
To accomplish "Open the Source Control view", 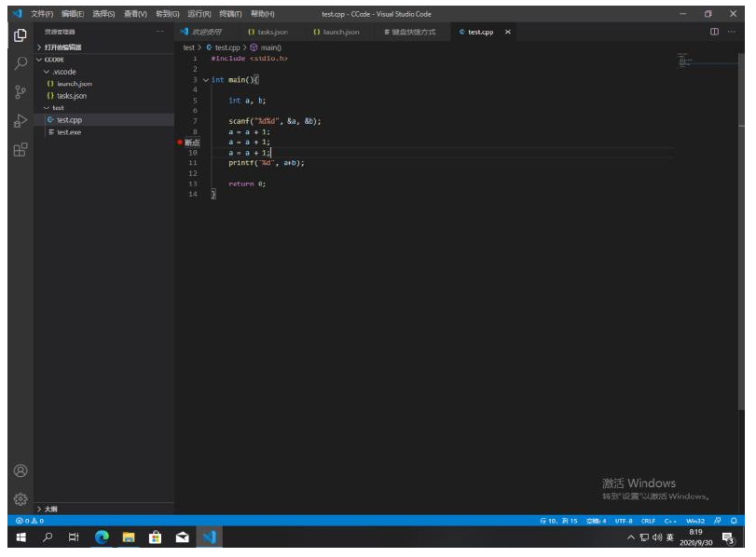I will point(21,92).
